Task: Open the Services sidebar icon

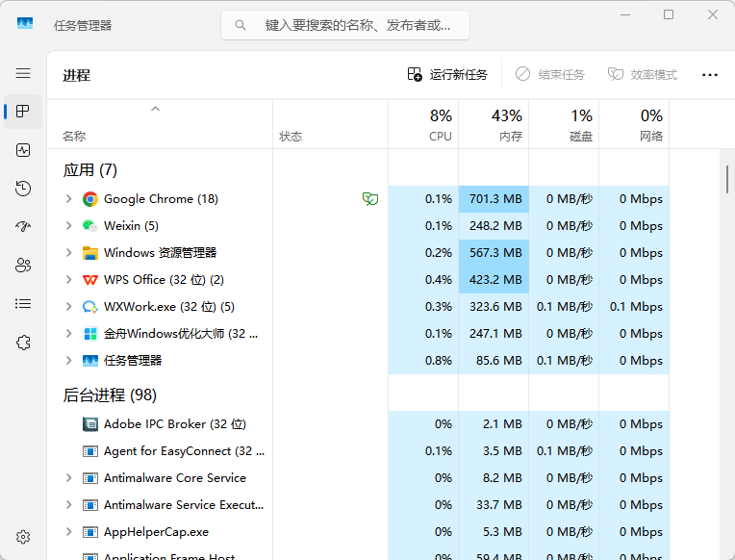Action: point(23,343)
